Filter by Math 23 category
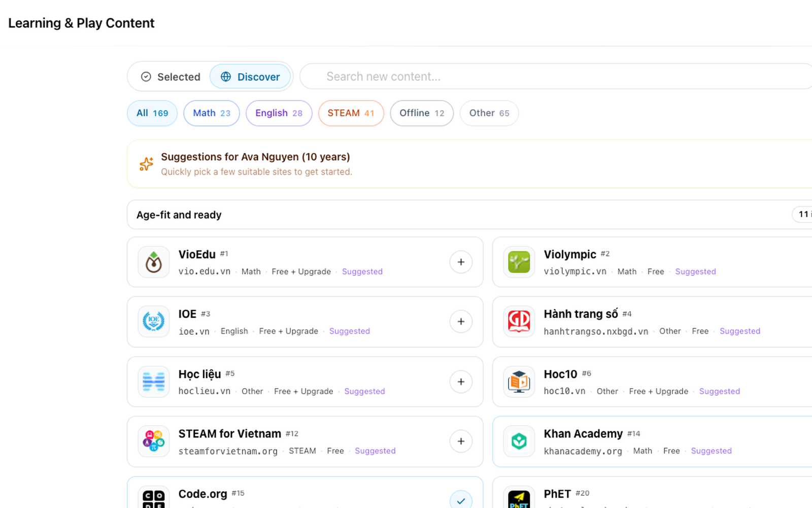Image resolution: width=812 pixels, height=508 pixels. 212,113
